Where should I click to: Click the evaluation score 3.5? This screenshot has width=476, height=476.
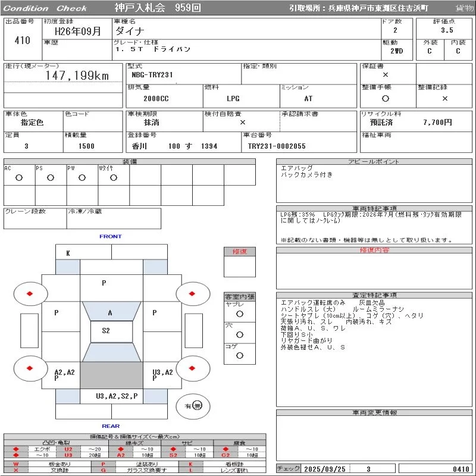(447, 30)
